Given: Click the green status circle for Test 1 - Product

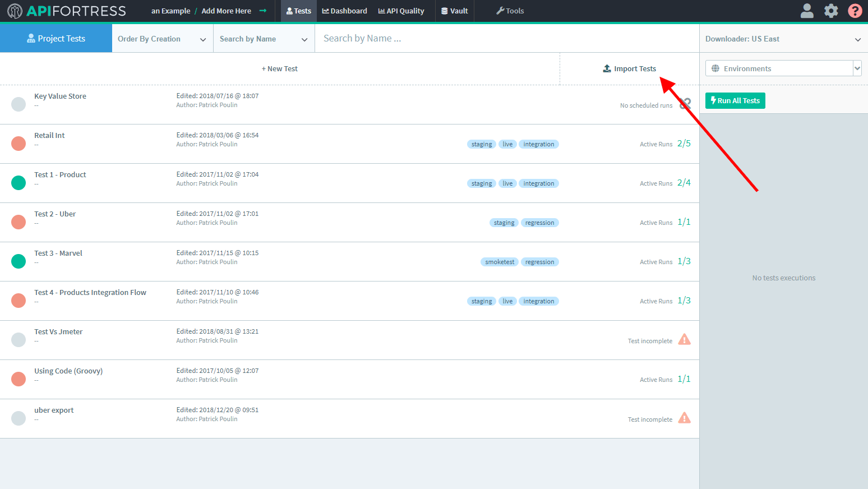Looking at the screenshot, I should coord(19,183).
